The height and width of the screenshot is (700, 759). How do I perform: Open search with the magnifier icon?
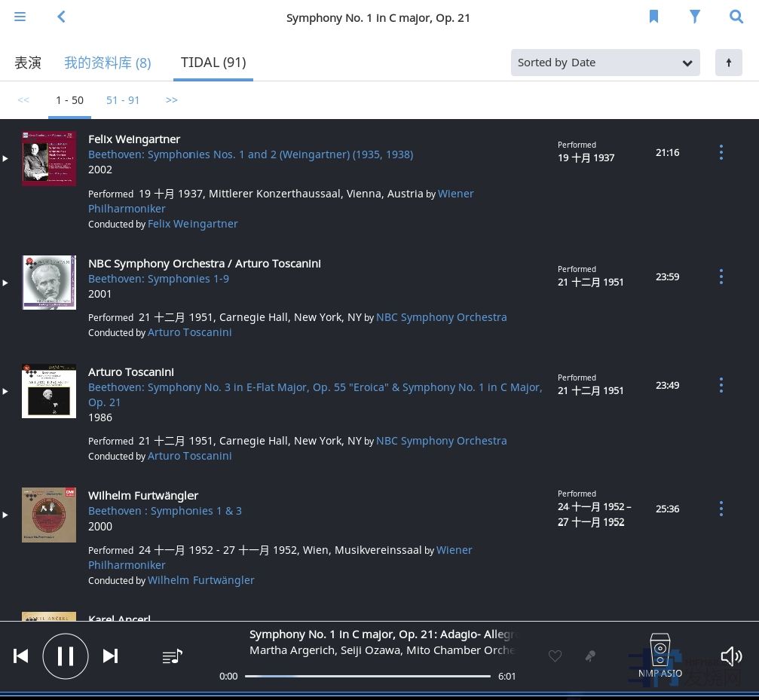coord(736,17)
